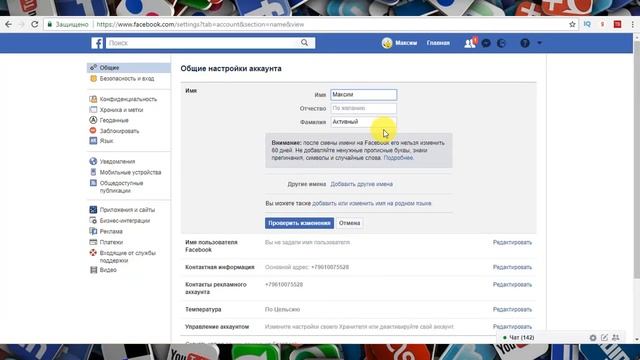Open friend requests icon
The image size is (640, 360).
tap(470, 43)
